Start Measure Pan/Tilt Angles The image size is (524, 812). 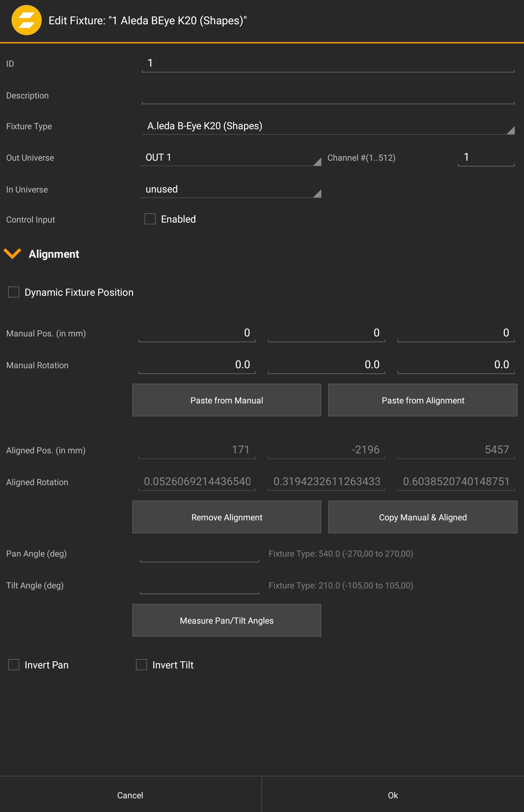(x=227, y=620)
